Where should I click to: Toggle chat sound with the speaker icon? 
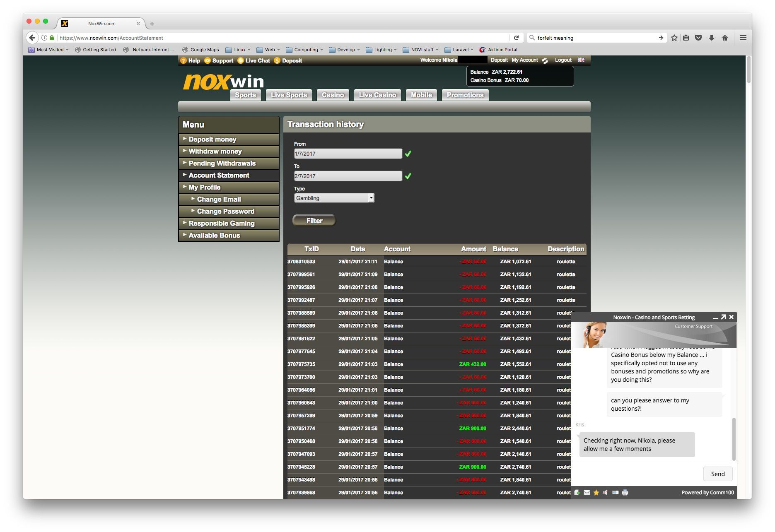point(606,492)
